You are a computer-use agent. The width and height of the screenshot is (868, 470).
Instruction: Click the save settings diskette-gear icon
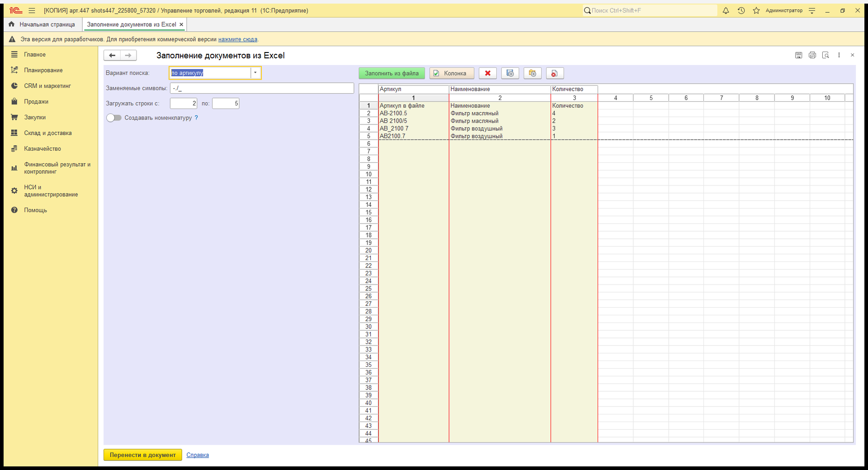tap(510, 73)
